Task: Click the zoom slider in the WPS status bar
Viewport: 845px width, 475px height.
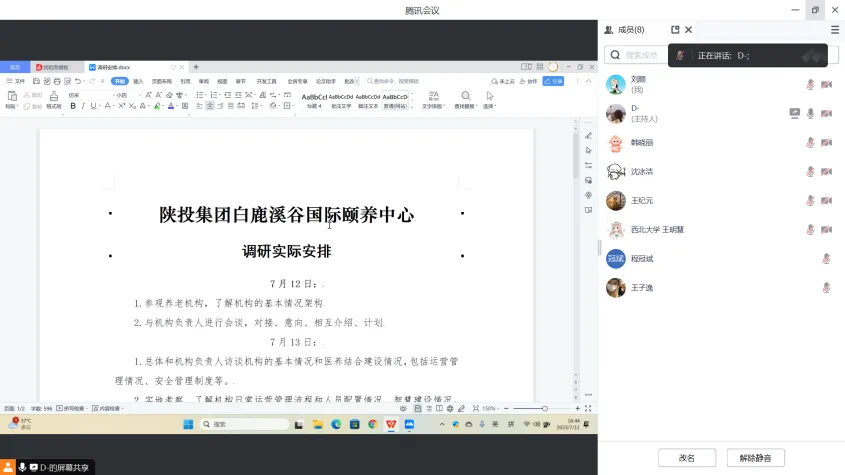Action: tap(544, 409)
